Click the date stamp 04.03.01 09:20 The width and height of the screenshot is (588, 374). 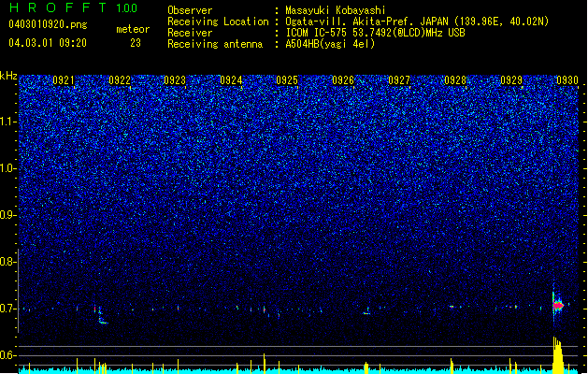point(48,42)
